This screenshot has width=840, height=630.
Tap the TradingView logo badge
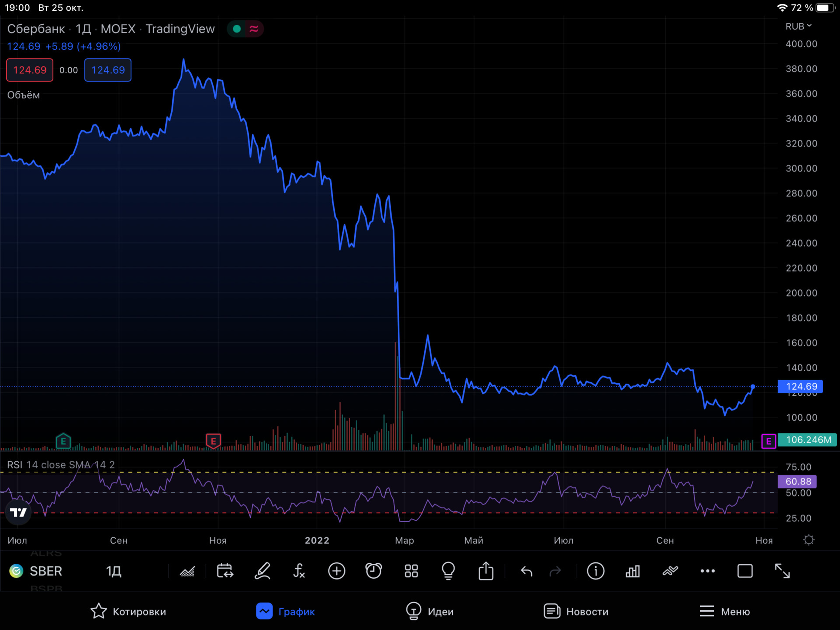(18, 512)
